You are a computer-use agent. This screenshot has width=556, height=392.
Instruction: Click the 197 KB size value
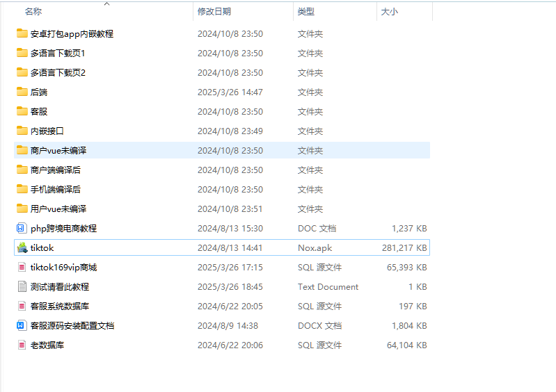[413, 307]
